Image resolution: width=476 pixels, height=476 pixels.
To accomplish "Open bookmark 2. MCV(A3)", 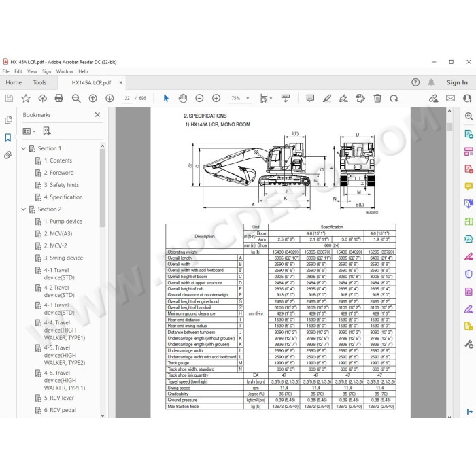I will tap(58, 234).
